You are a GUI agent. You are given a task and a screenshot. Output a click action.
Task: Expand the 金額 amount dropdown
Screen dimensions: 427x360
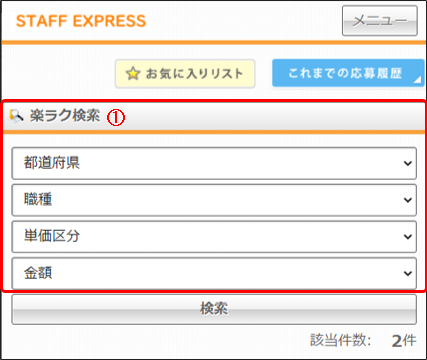point(214,273)
